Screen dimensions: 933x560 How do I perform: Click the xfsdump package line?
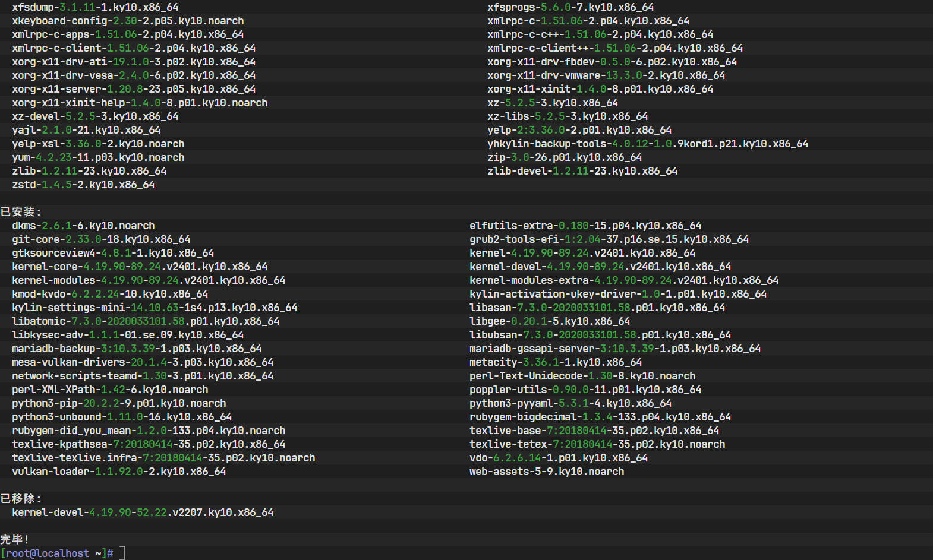coord(95,7)
